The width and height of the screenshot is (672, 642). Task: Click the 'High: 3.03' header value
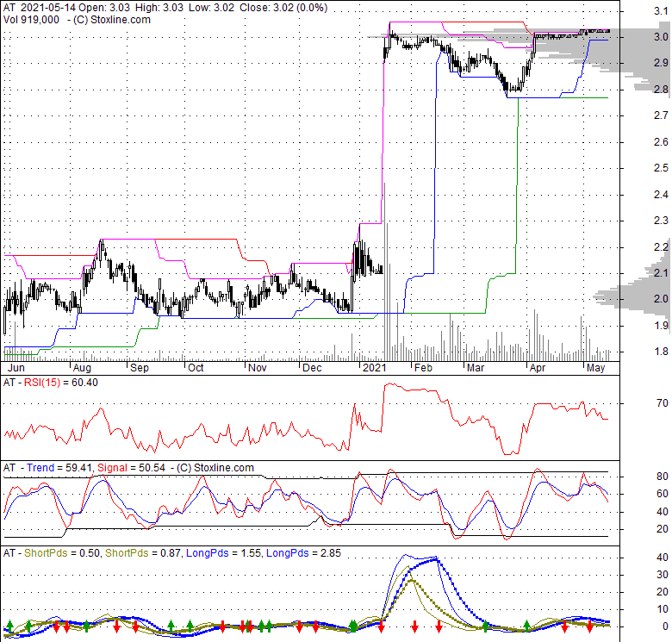(159, 8)
